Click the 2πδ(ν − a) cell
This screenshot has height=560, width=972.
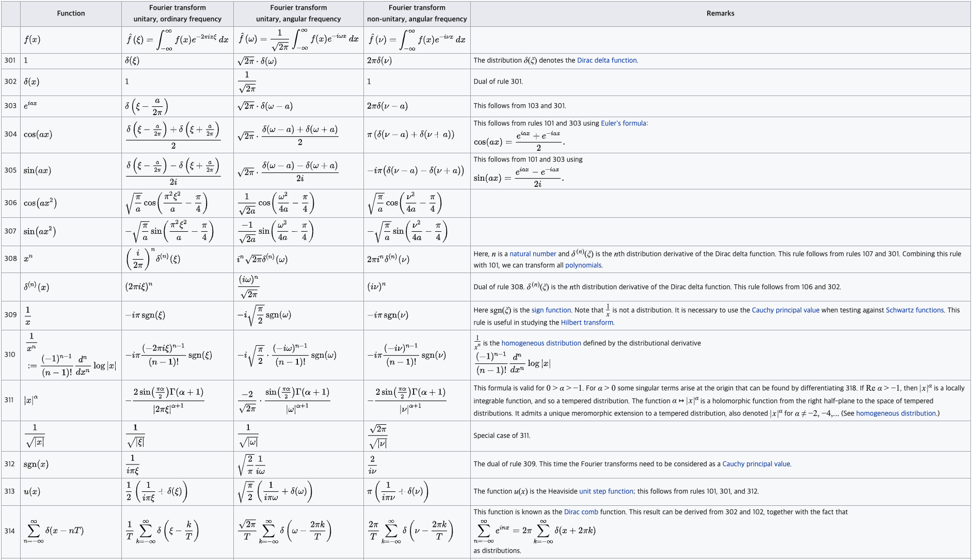[417, 106]
